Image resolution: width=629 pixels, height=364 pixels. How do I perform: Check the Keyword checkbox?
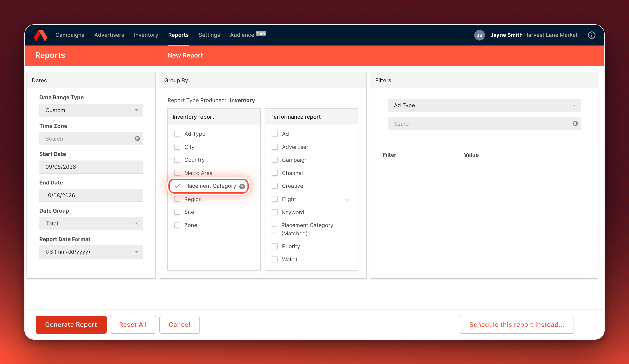(275, 212)
